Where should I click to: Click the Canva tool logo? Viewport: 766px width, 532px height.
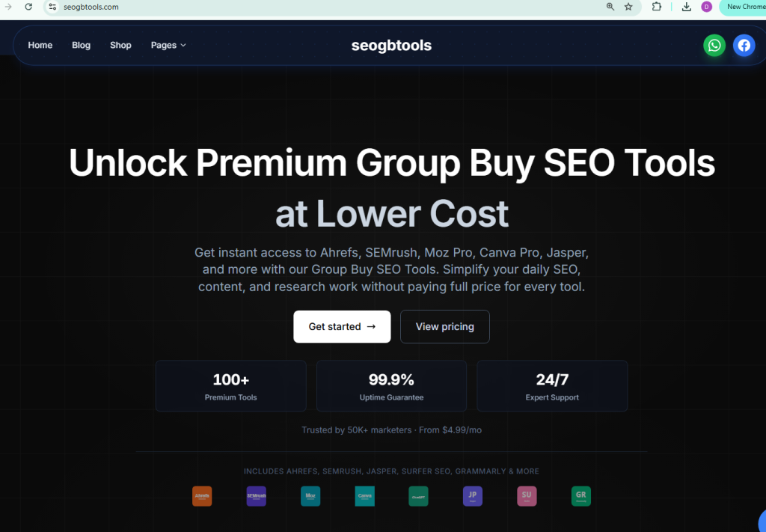pos(365,496)
